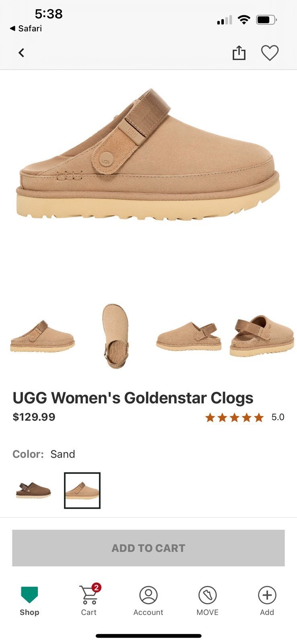
Task: Select the brown color swatch
Action: click(x=34, y=490)
